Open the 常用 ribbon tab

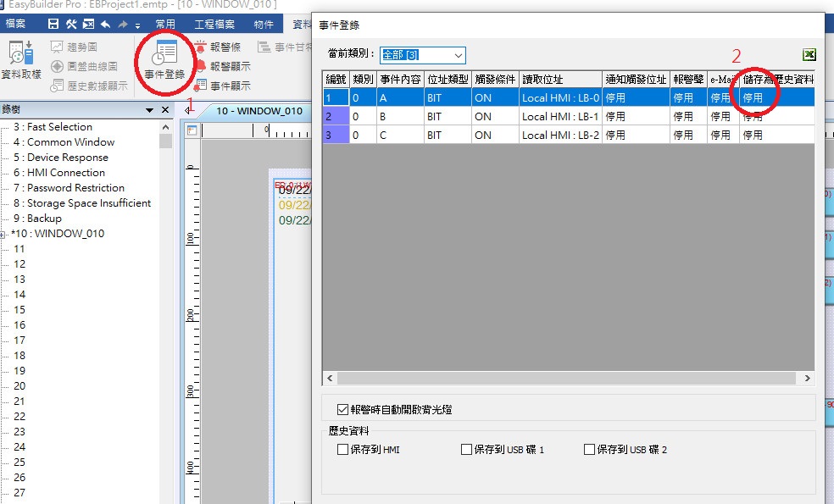tap(165, 25)
